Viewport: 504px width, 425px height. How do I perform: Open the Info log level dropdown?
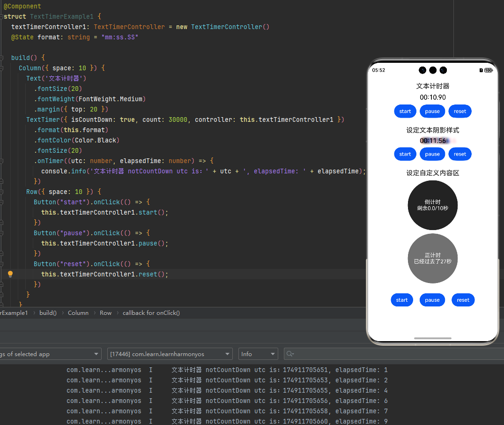(x=258, y=354)
